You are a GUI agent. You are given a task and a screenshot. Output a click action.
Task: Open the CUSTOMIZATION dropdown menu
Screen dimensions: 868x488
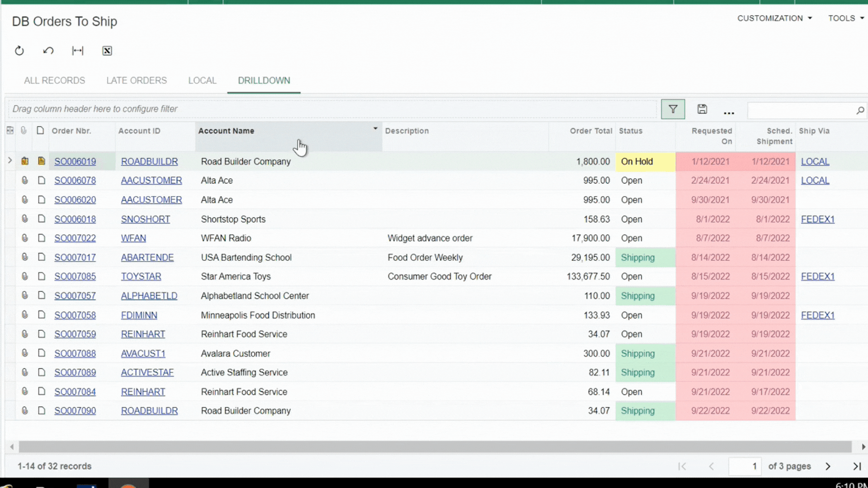pyautogui.click(x=774, y=18)
